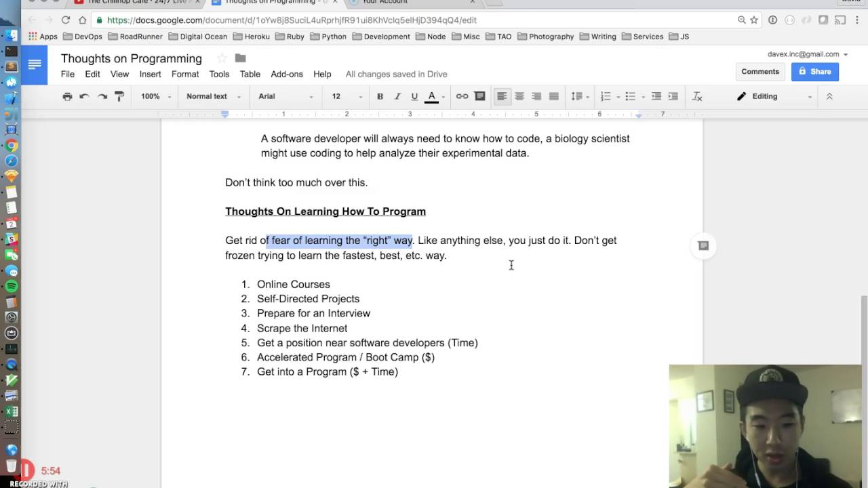Star the Thoughts on Programming document

point(222,58)
